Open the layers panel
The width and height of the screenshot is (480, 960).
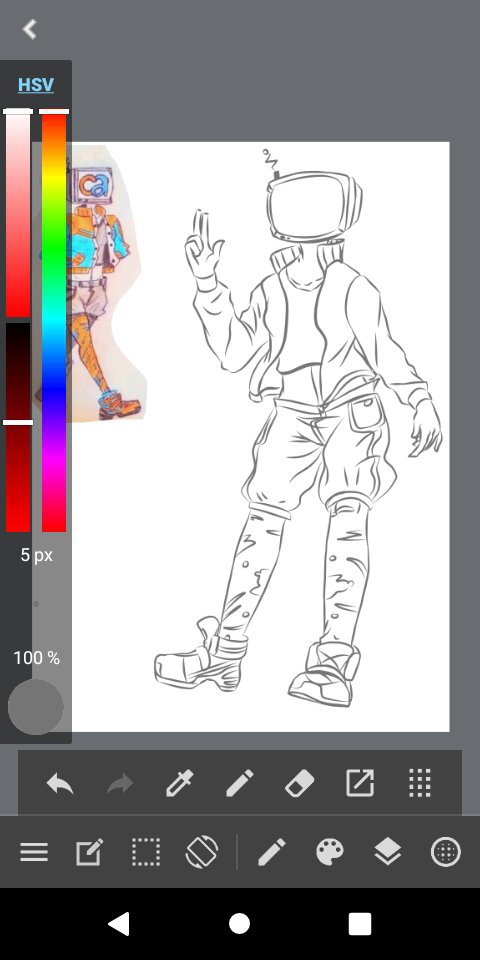[388, 852]
